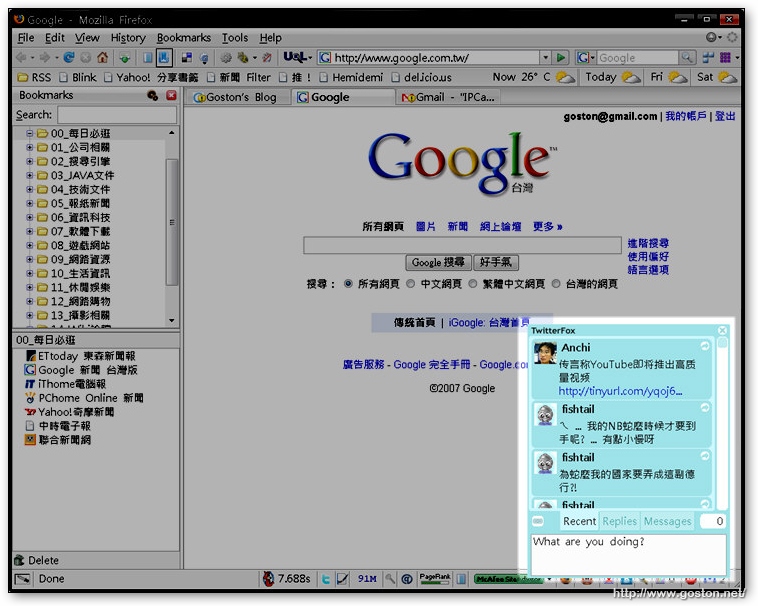Open the ETtoday 東森新聞報 bookmark
Screen dimensions: 758x606
[x=80, y=356]
